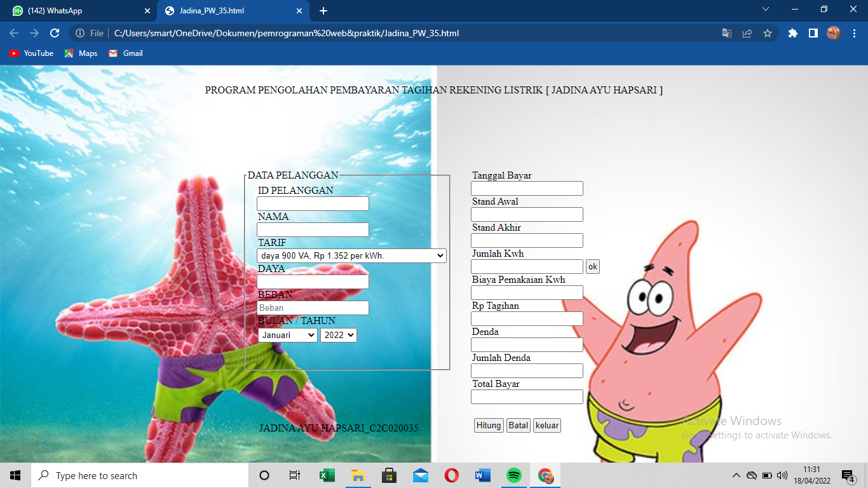Open the Opera browser taskbar icon
The width and height of the screenshot is (868, 488).
coord(452,475)
